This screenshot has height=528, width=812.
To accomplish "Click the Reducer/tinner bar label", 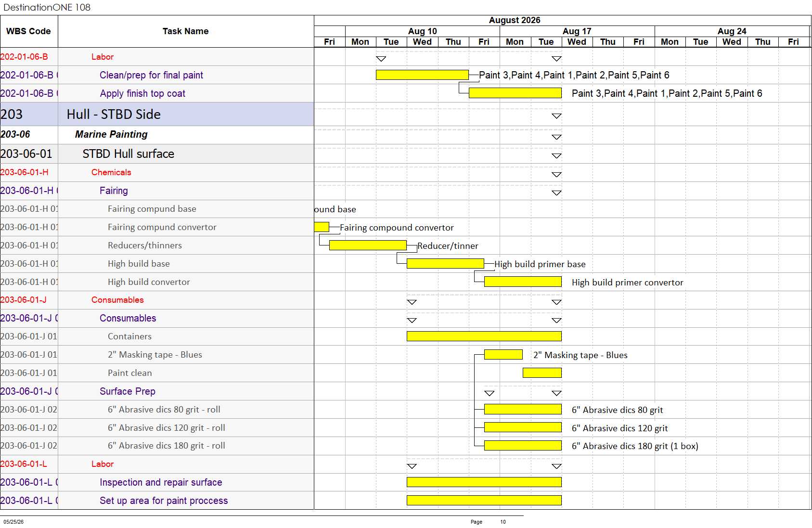I will (448, 246).
